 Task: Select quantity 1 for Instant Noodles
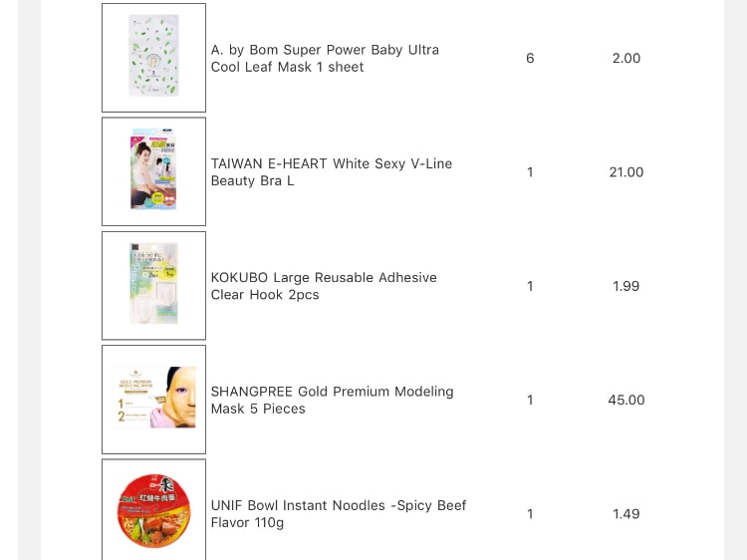click(530, 514)
